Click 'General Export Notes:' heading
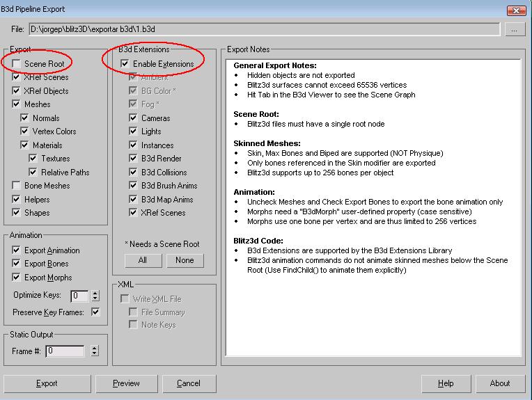532x400 pixels. (275, 65)
